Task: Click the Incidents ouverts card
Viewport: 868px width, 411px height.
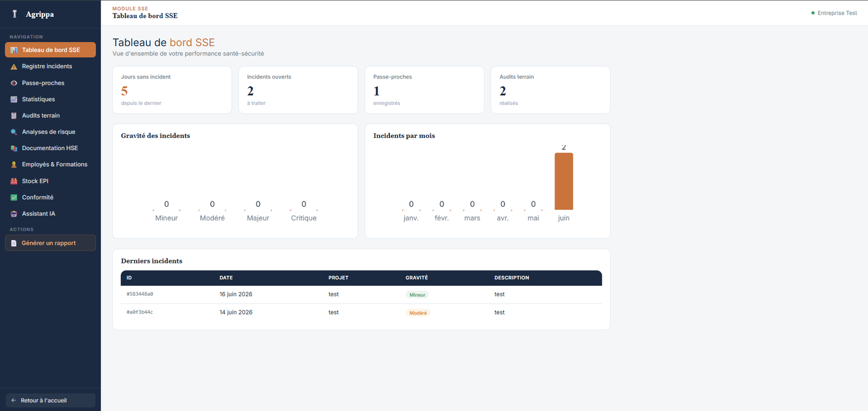Action: click(x=298, y=90)
